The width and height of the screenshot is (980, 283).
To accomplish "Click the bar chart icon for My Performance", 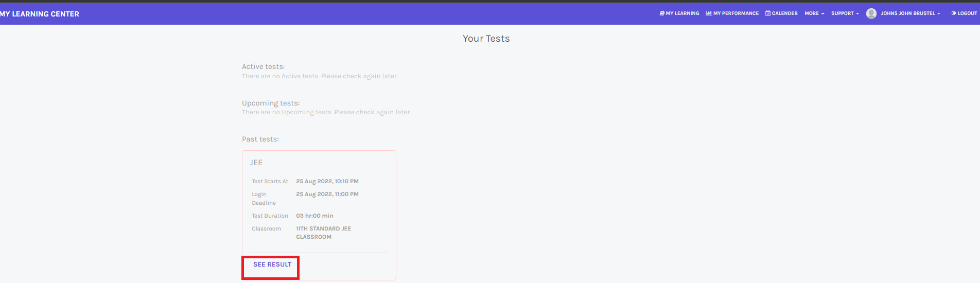I will pos(709,13).
